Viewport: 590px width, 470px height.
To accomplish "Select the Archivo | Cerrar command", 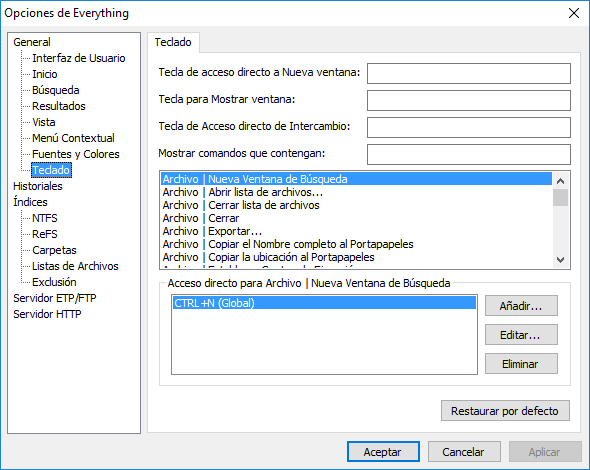I will (356, 218).
